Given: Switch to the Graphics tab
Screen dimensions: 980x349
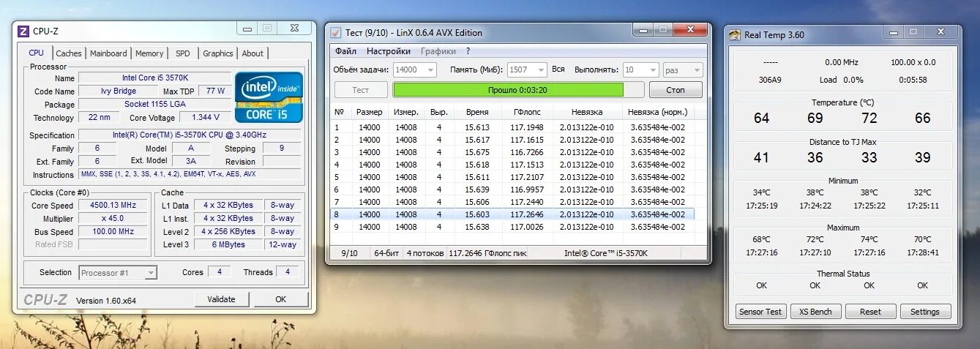Looking at the screenshot, I should (218, 53).
